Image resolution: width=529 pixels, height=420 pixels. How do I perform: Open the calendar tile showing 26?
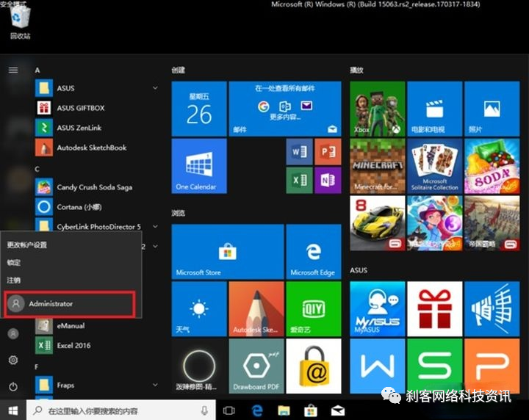pos(199,109)
